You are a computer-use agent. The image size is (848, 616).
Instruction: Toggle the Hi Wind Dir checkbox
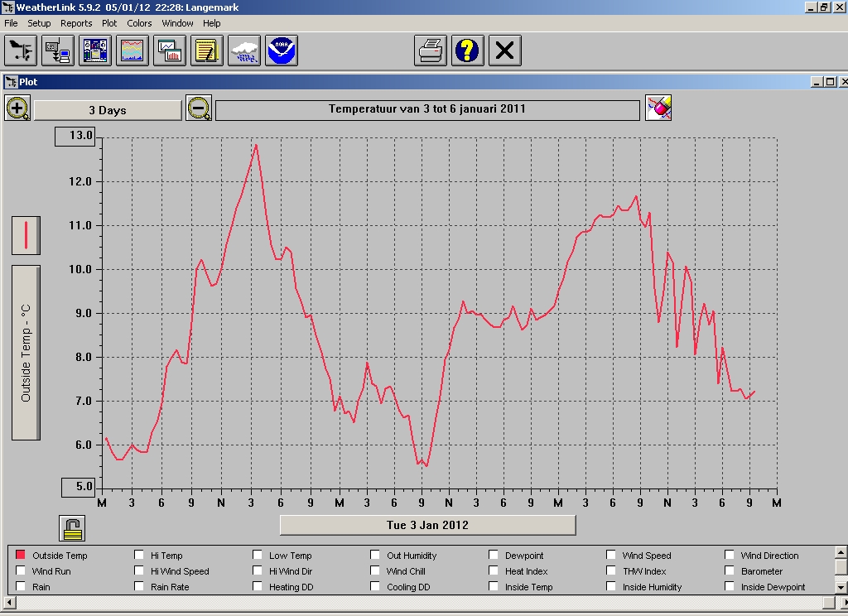click(258, 570)
